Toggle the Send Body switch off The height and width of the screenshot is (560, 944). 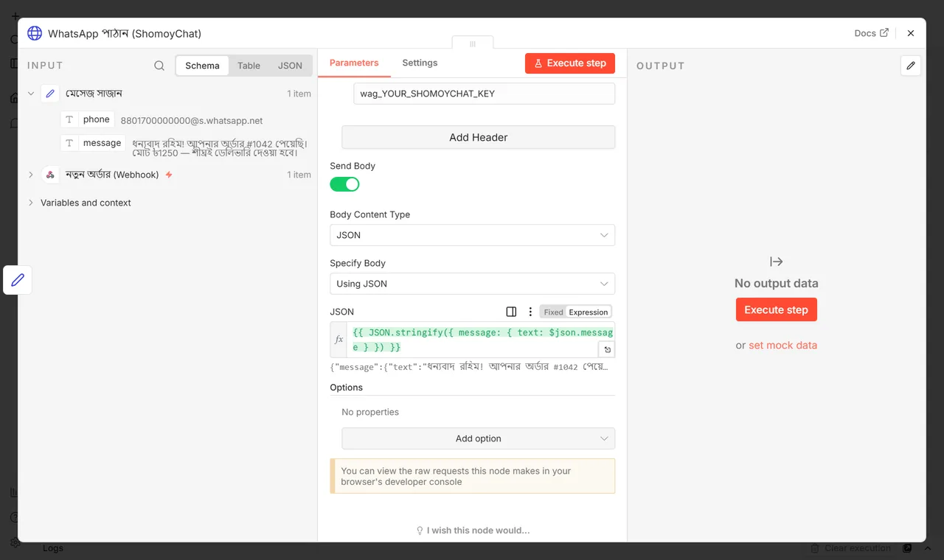coord(344,184)
